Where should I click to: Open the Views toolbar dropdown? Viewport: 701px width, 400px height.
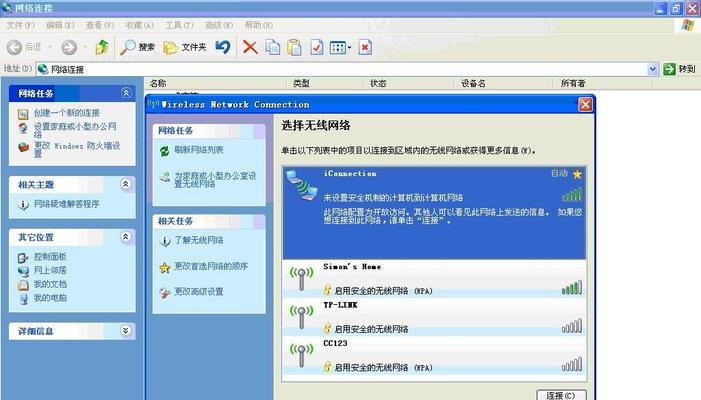point(340,47)
